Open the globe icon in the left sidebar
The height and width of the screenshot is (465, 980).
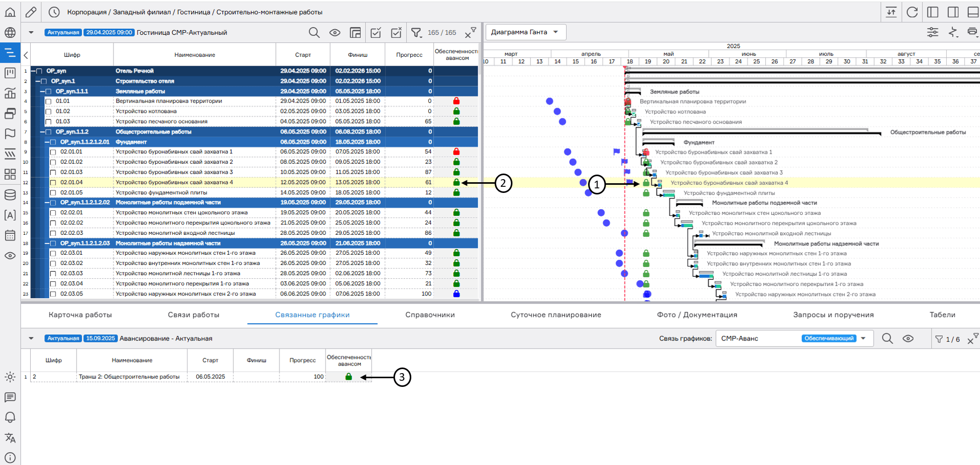pos(10,33)
